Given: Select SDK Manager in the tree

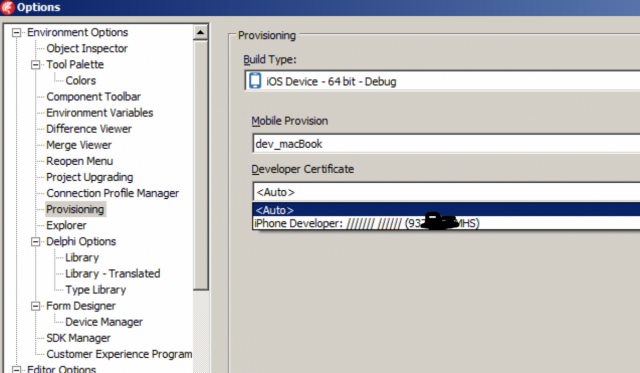Looking at the screenshot, I should pyautogui.click(x=78, y=338).
